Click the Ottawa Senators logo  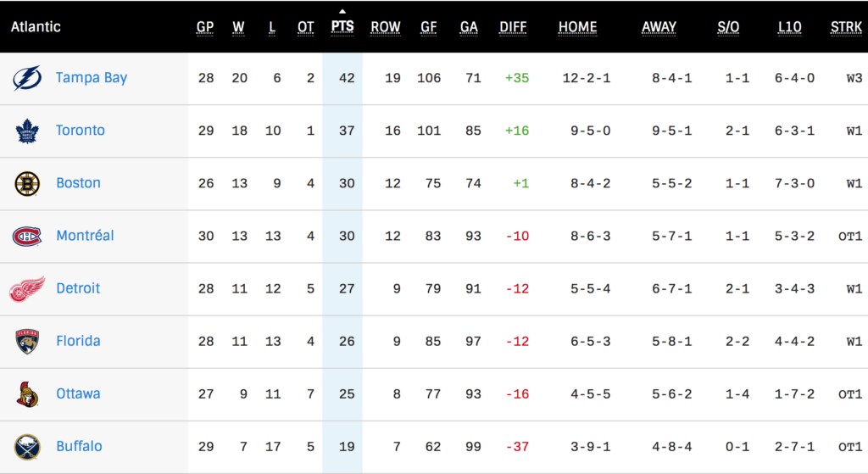pyautogui.click(x=27, y=394)
